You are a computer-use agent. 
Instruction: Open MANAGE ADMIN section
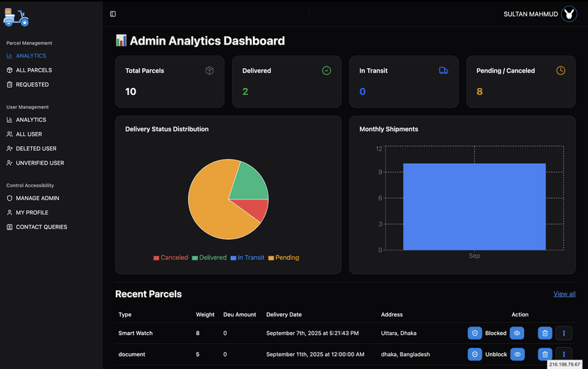coord(37,198)
